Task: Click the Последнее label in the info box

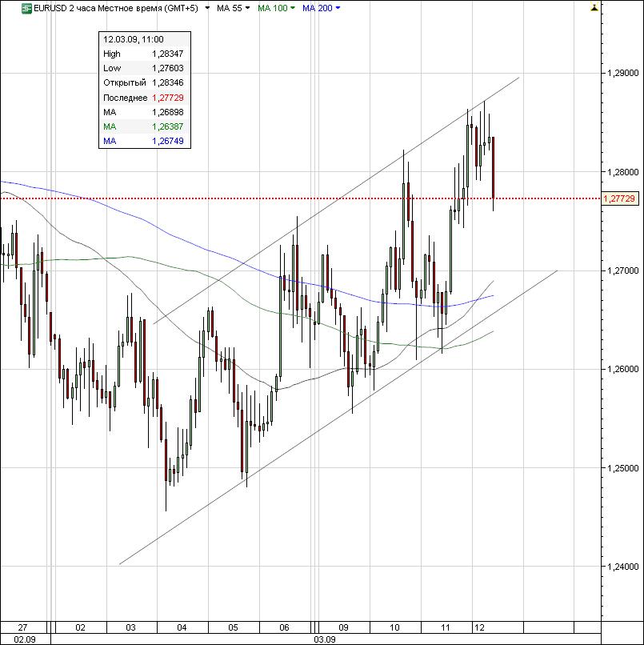Action: click(125, 98)
